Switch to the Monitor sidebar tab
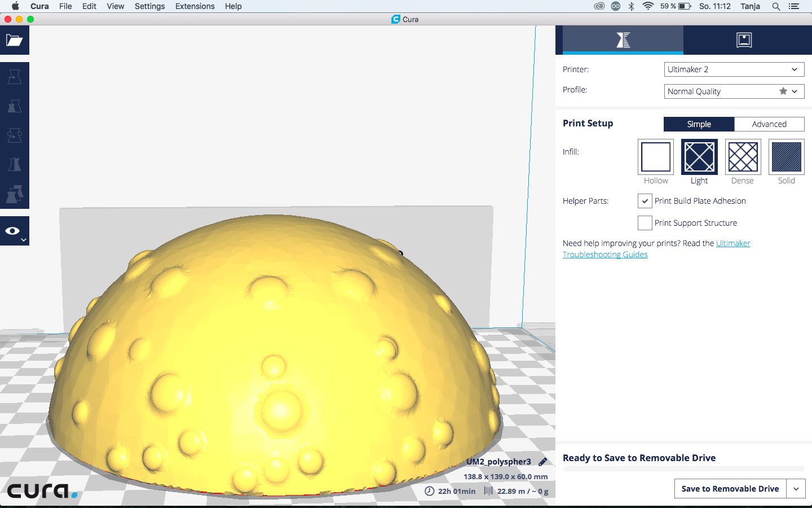 click(744, 40)
